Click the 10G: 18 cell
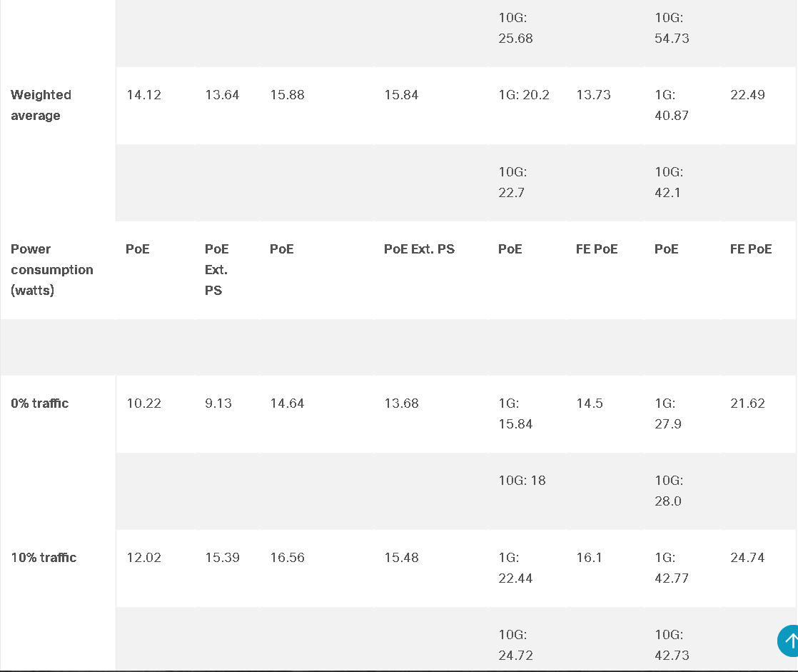This screenshot has height=672, width=798. tap(522, 480)
